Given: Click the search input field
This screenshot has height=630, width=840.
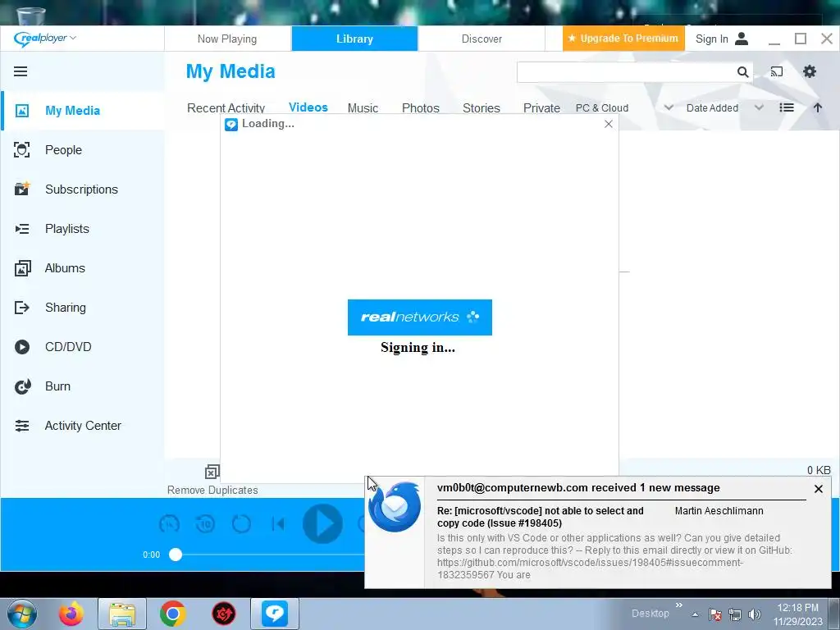Looking at the screenshot, I should [626, 72].
